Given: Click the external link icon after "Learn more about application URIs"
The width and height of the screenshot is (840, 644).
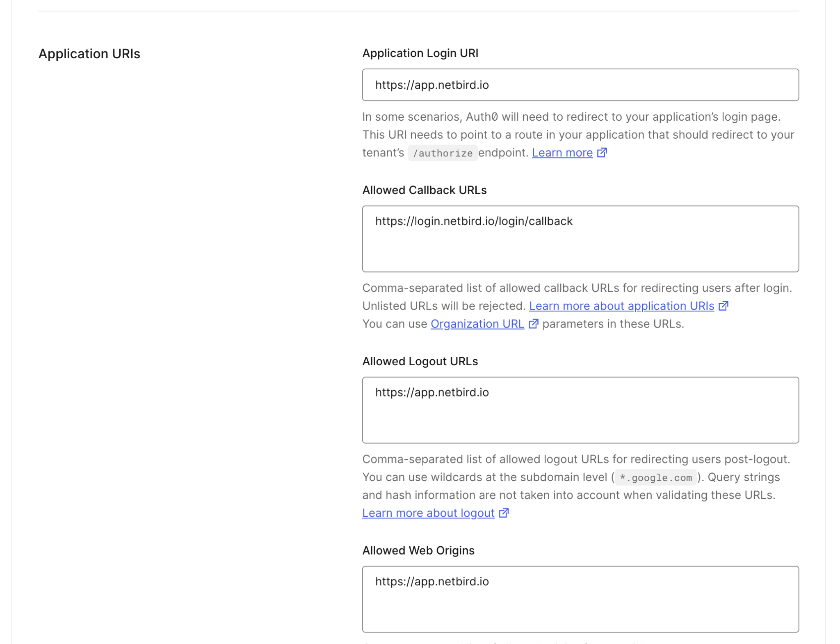Looking at the screenshot, I should tap(724, 305).
